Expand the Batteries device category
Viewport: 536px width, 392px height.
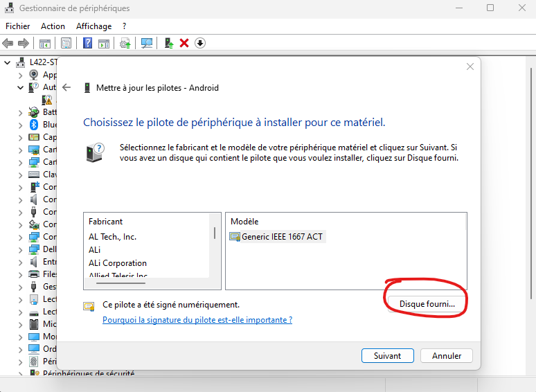(x=20, y=112)
